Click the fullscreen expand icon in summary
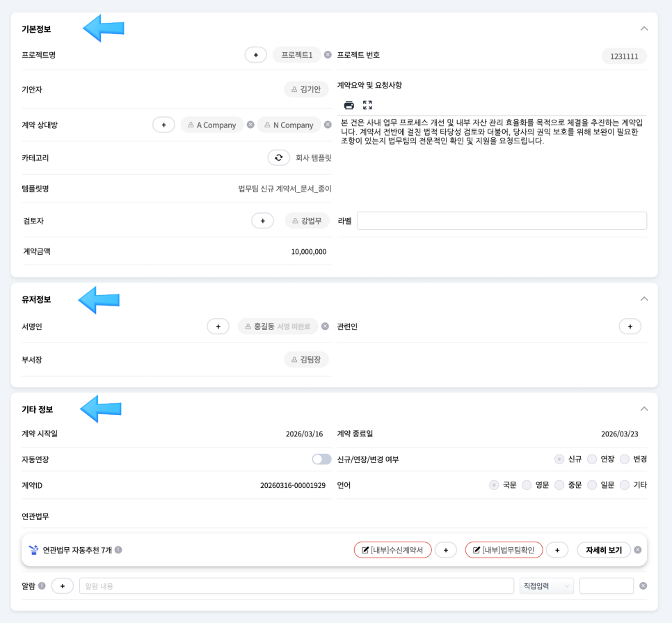The height and width of the screenshot is (623, 672). (368, 105)
